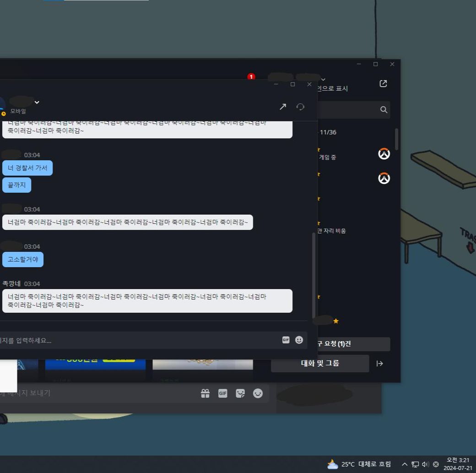Click the circular refresh icon in chat header
The height and width of the screenshot is (473, 476).
300,107
